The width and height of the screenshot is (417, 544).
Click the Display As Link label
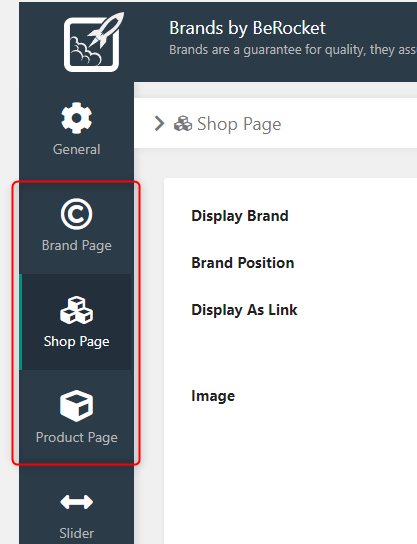coord(244,310)
